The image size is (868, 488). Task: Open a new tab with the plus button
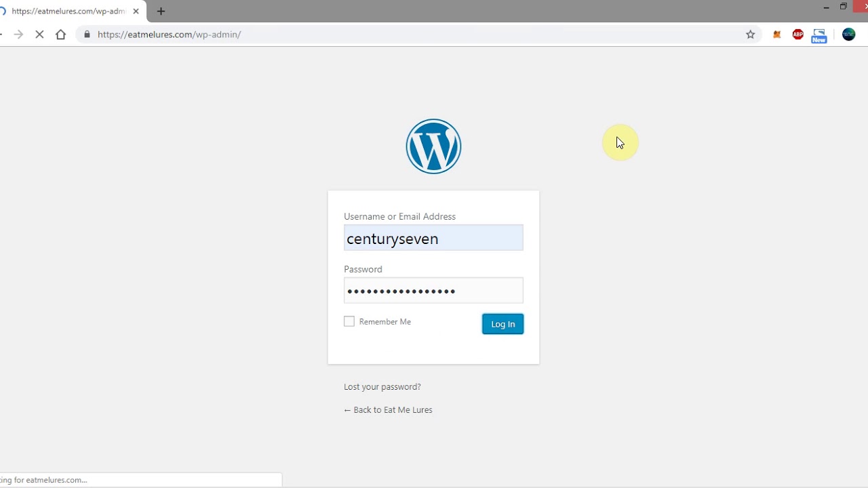pos(161,12)
